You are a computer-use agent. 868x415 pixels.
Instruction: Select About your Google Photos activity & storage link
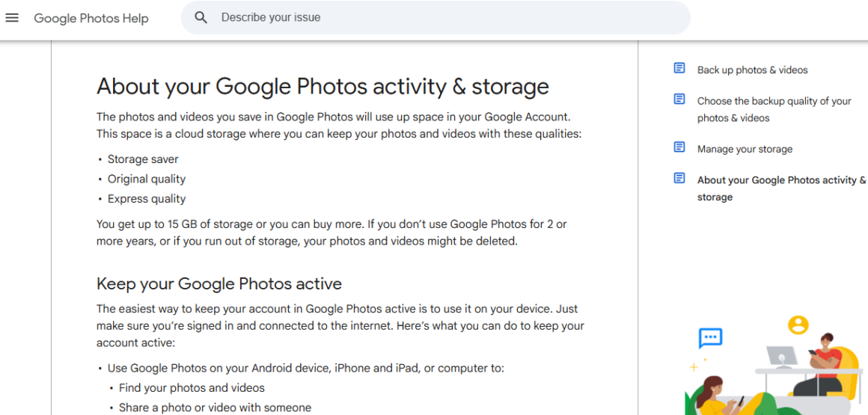click(781, 188)
